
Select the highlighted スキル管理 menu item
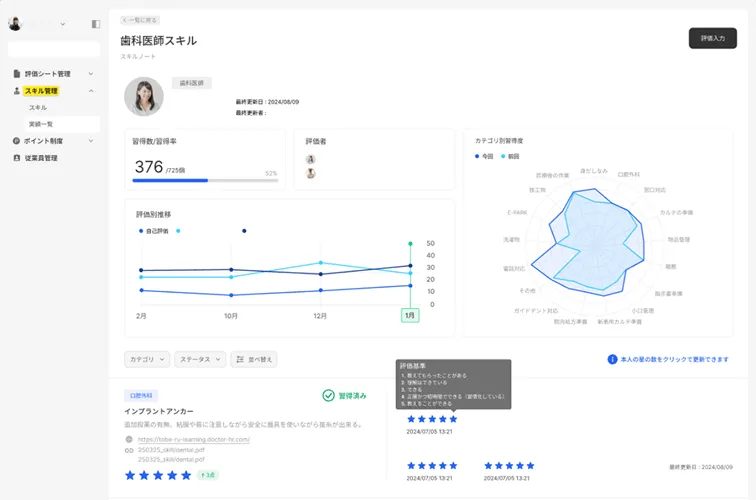(41, 91)
